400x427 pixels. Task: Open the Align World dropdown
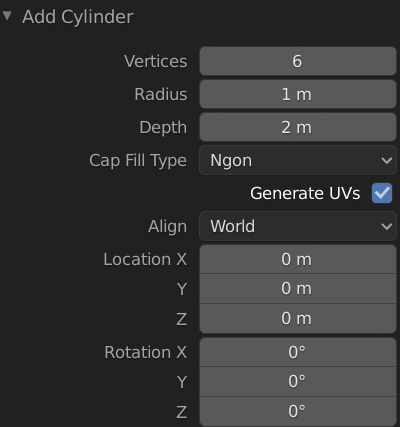pyautogui.click(x=298, y=226)
